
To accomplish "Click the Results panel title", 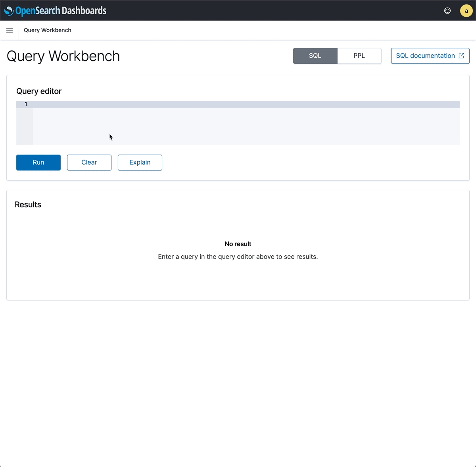I will (x=28, y=205).
